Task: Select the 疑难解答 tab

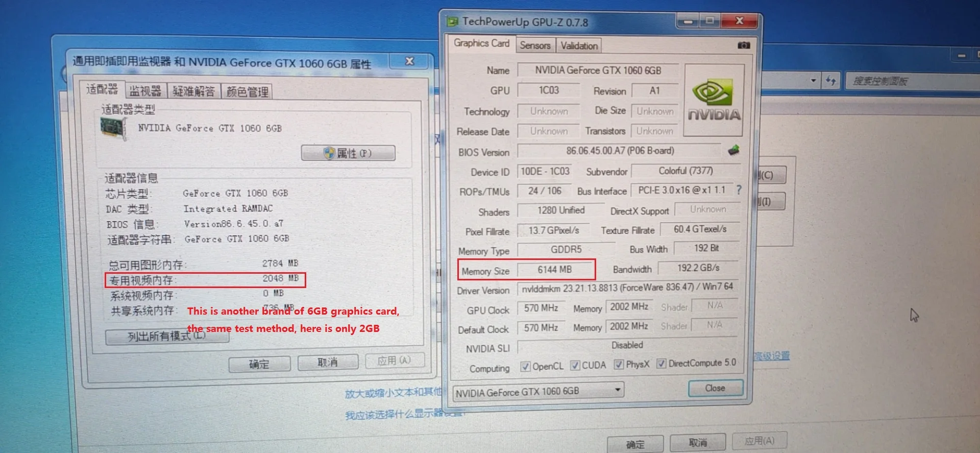Action: point(193,91)
